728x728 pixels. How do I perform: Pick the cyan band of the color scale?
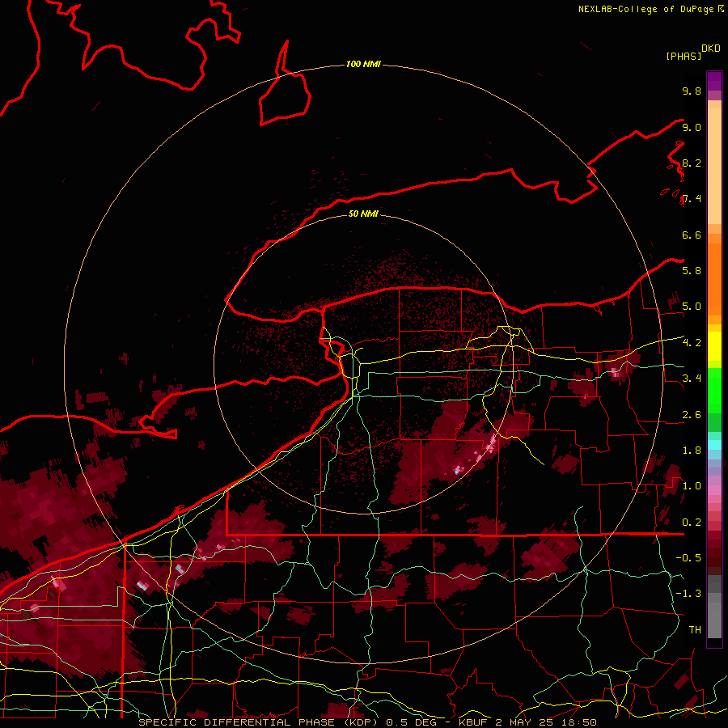tap(714, 444)
